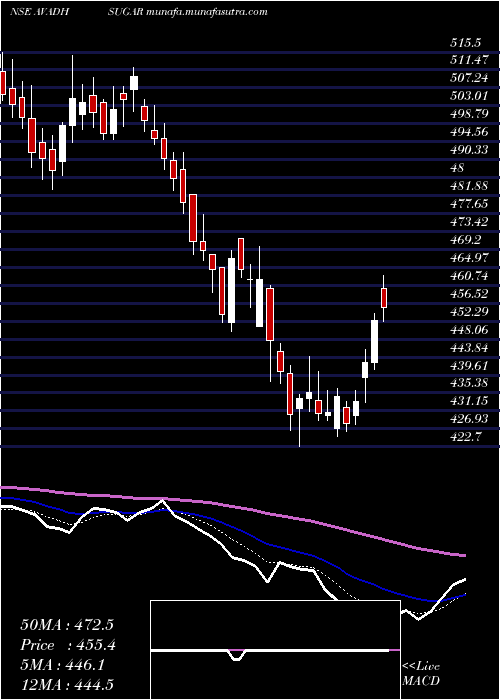This screenshot has height=700, width=500.
Task: Select the 477.65 price level
Action: click(469, 204)
